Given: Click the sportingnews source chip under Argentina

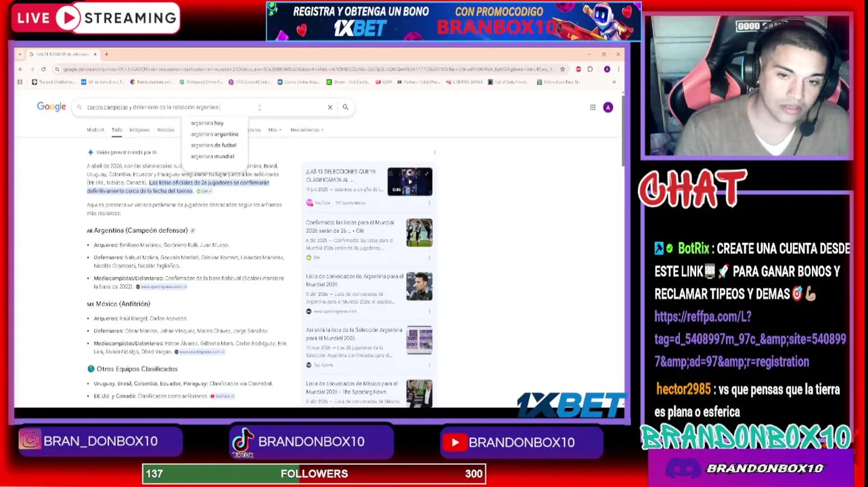Looking at the screenshot, I should coord(162,287).
